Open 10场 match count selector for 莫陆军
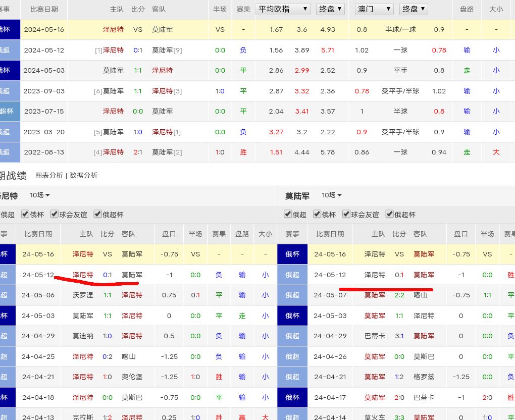The width and height of the screenshot is (515, 420). [x=332, y=195]
